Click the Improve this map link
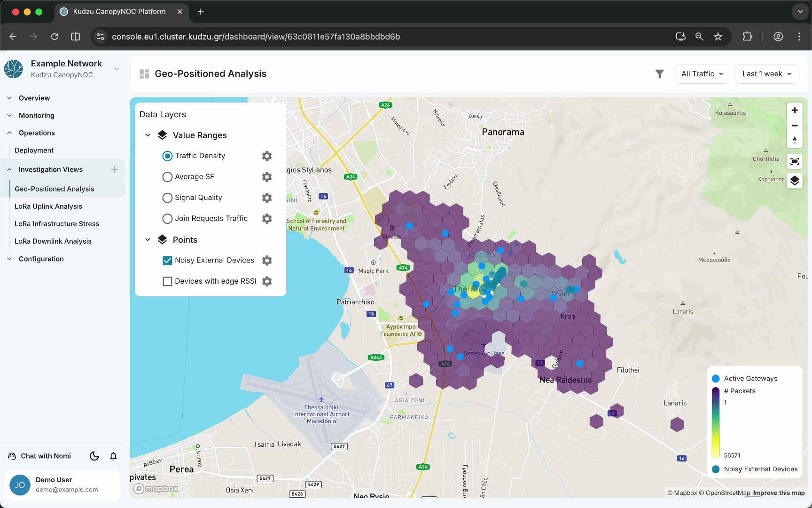 [779, 493]
